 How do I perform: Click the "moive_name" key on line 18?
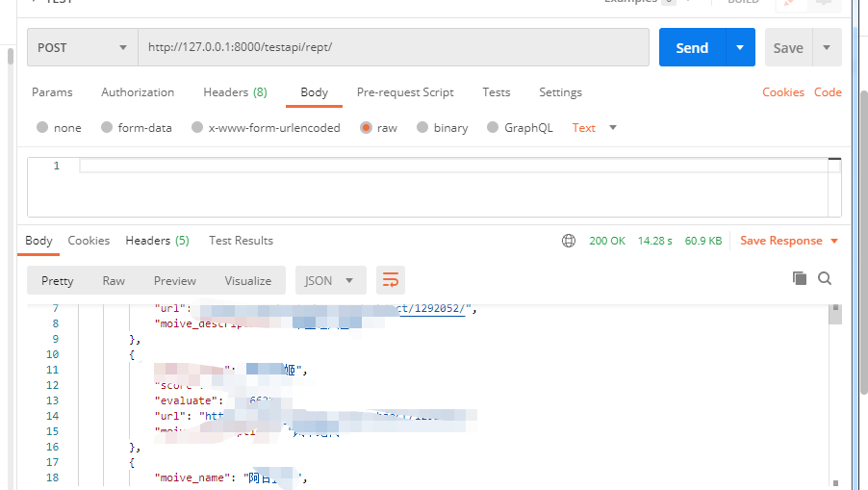[x=192, y=477]
